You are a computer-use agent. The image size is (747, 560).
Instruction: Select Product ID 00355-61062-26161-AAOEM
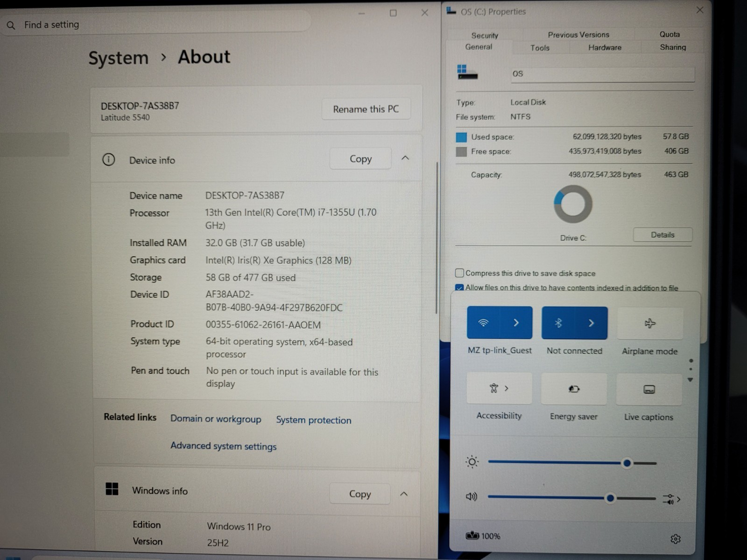(x=263, y=325)
